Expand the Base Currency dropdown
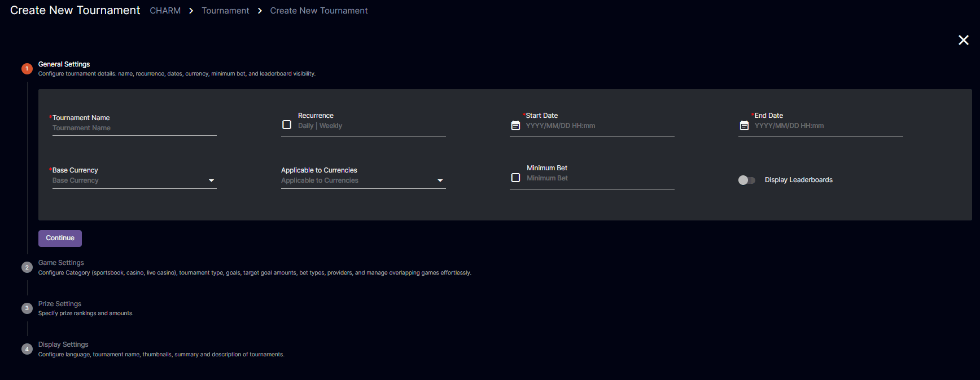The width and height of the screenshot is (980, 380). (x=134, y=180)
